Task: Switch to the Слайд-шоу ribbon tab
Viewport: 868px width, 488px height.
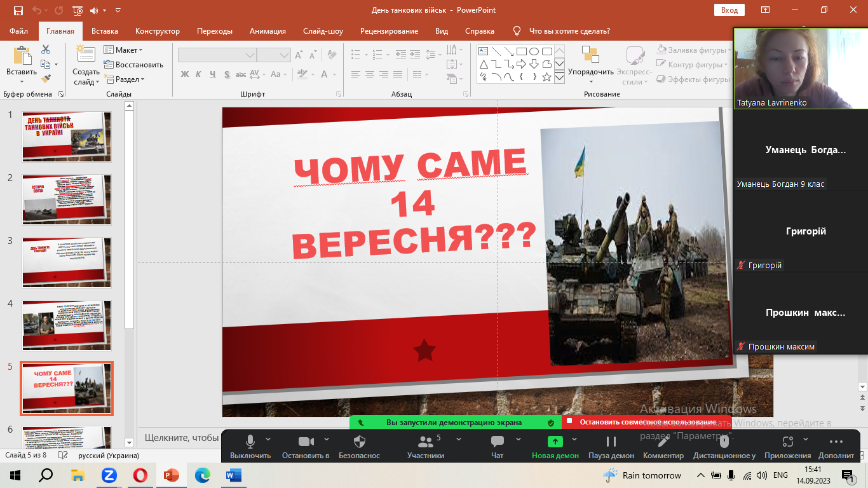Action: click(323, 30)
